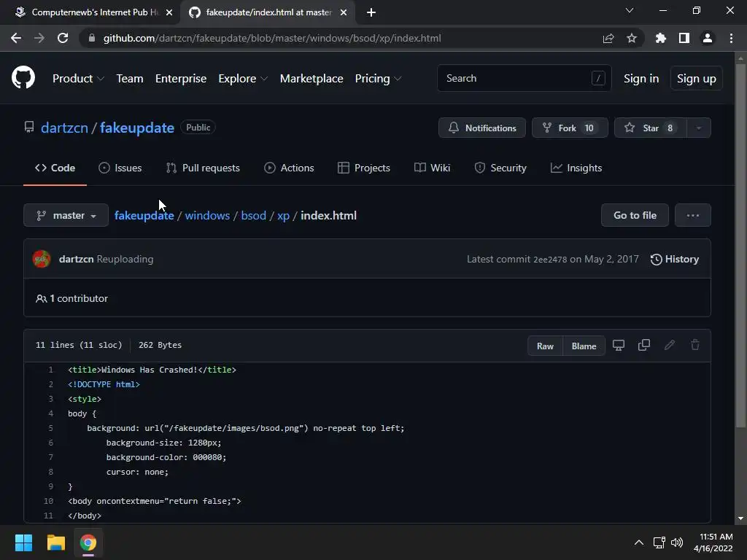
Task: Copy raw contents with the copy icon
Action: point(644,345)
